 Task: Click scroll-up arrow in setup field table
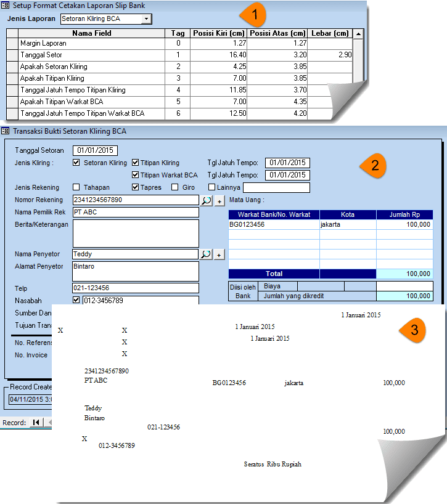[358, 34]
